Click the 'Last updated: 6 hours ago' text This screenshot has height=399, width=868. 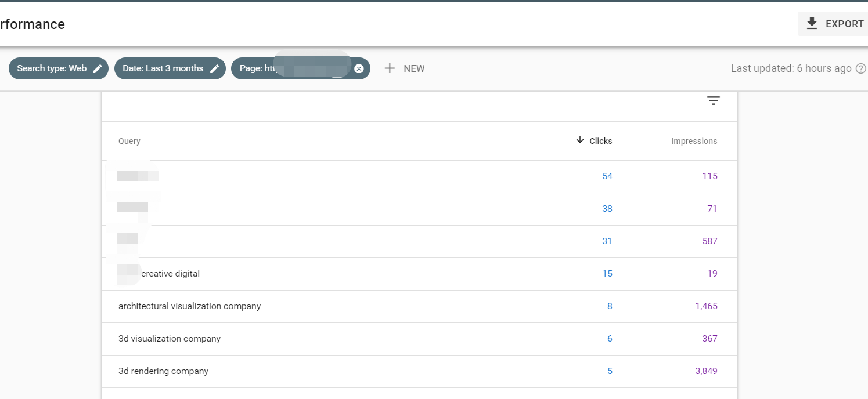[791, 68]
